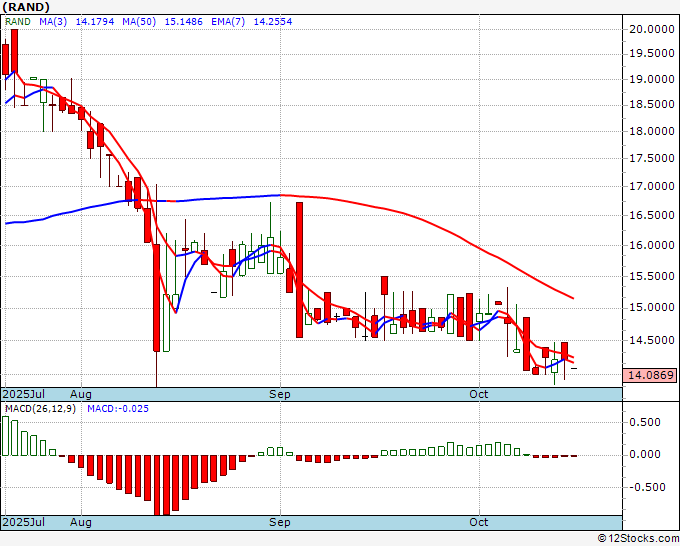This screenshot has width=680, height=546.
Task: Click Oct on the MACD panel axis
Action: [x=479, y=522]
